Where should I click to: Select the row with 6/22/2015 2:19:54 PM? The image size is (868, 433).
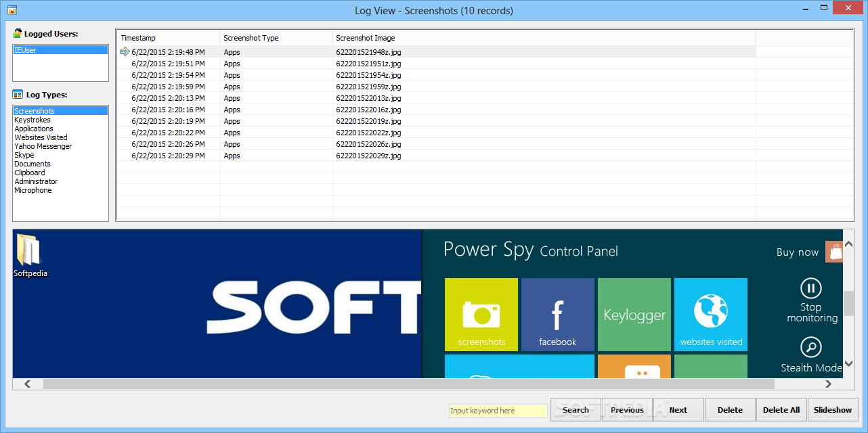coord(436,75)
